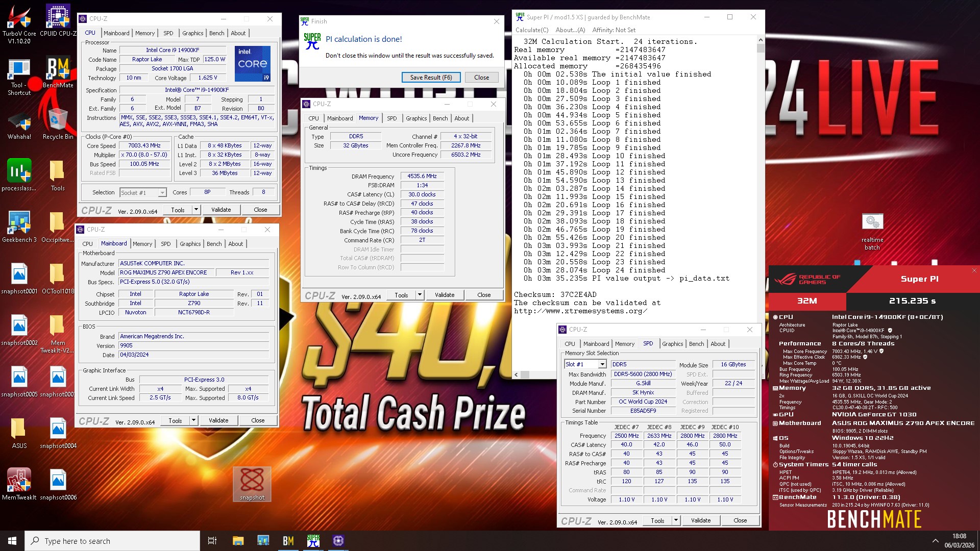Open Task View on taskbar
Viewport: 980px width, 551px height.
click(x=212, y=541)
